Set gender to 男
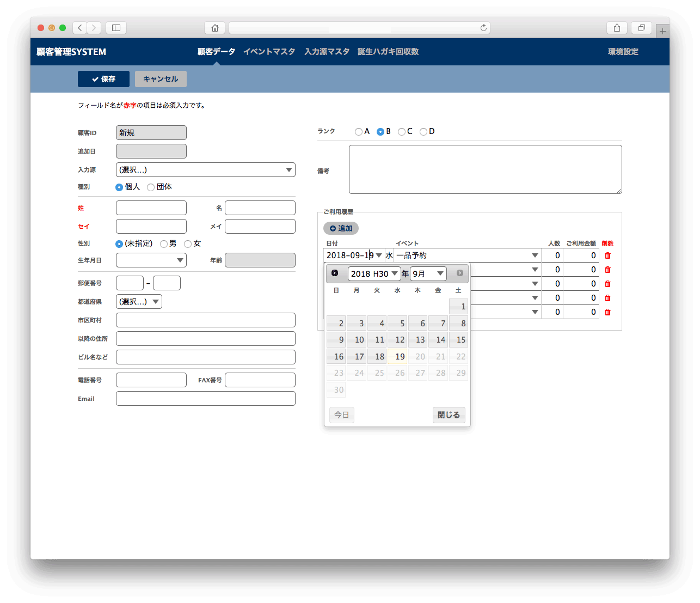Viewport: 700px width, 603px height. [x=164, y=243]
